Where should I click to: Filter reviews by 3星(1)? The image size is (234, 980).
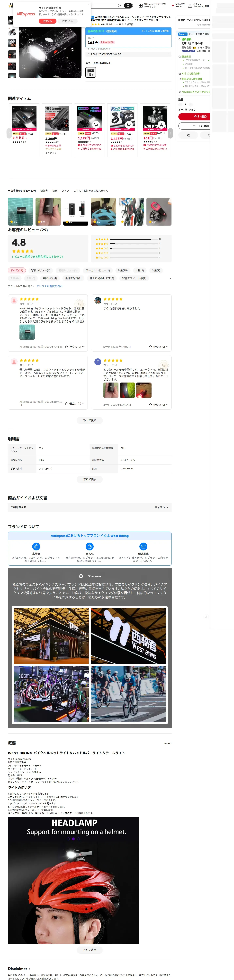[156, 270]
